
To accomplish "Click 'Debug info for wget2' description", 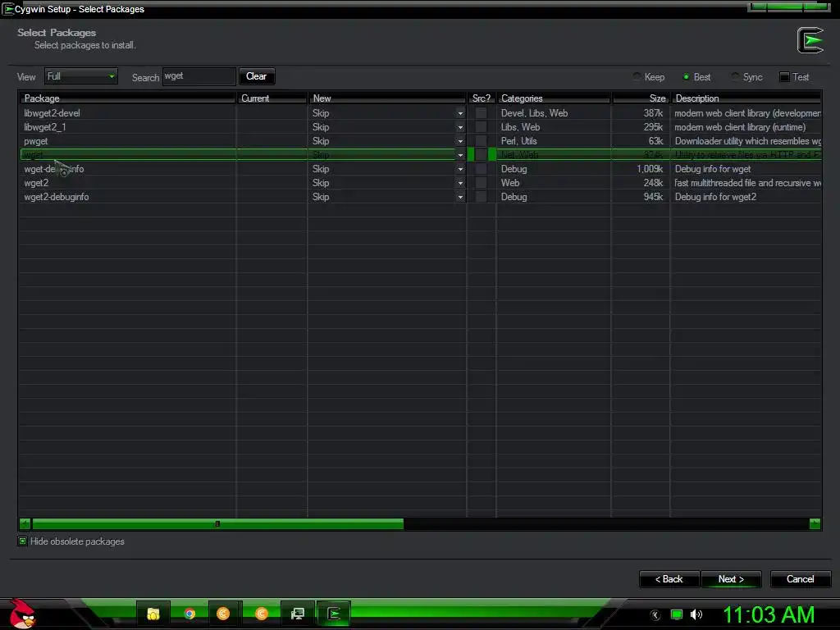I will 715,197.
